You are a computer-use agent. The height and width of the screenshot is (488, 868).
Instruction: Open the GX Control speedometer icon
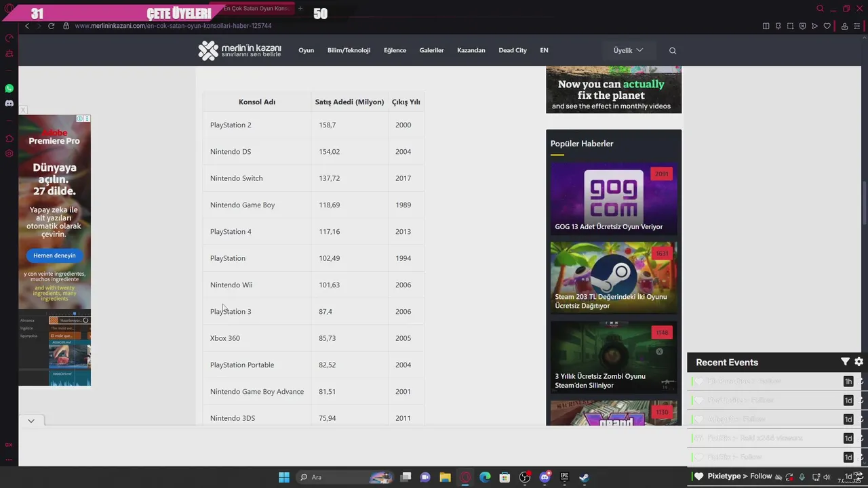point(9,38)
